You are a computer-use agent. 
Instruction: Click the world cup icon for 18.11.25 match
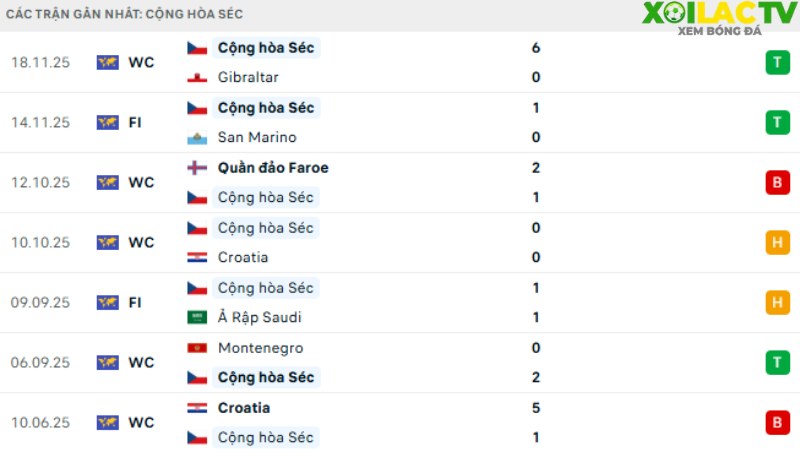pyautogui.click(x=108, y=62)
